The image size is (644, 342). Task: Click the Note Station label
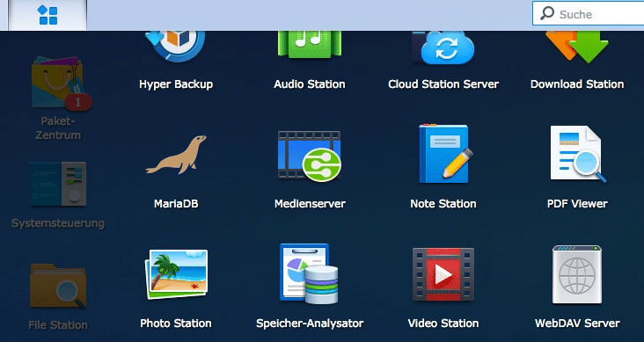(x=443, y=204)
